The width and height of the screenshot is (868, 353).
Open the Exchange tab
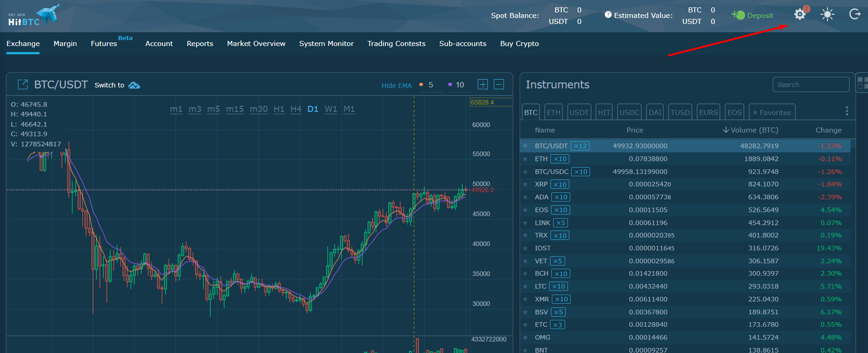(23, 43)
